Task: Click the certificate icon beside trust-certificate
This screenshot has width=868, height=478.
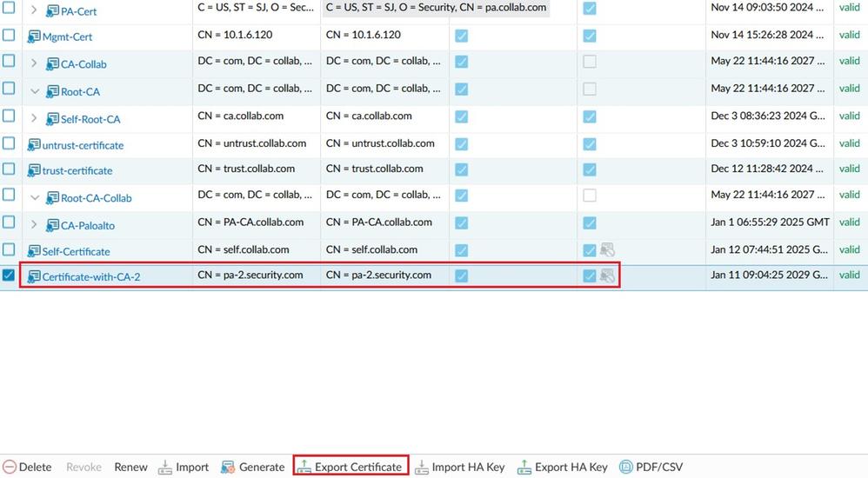Action: [34, 169]
